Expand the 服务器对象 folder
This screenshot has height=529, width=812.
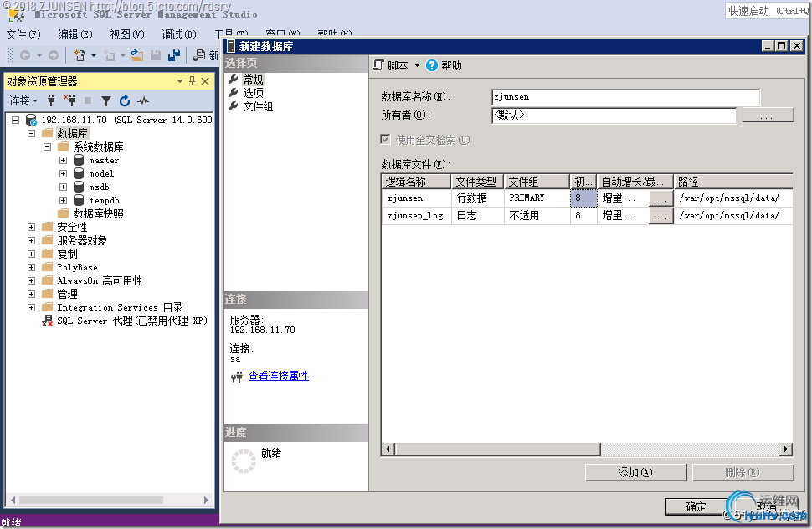32,241
